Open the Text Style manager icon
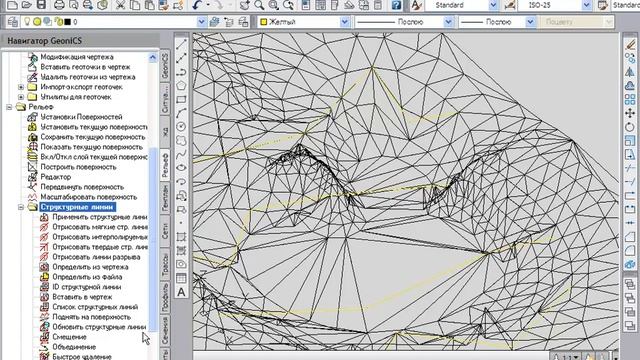This screenshot has width=640, height=360. 416,5
